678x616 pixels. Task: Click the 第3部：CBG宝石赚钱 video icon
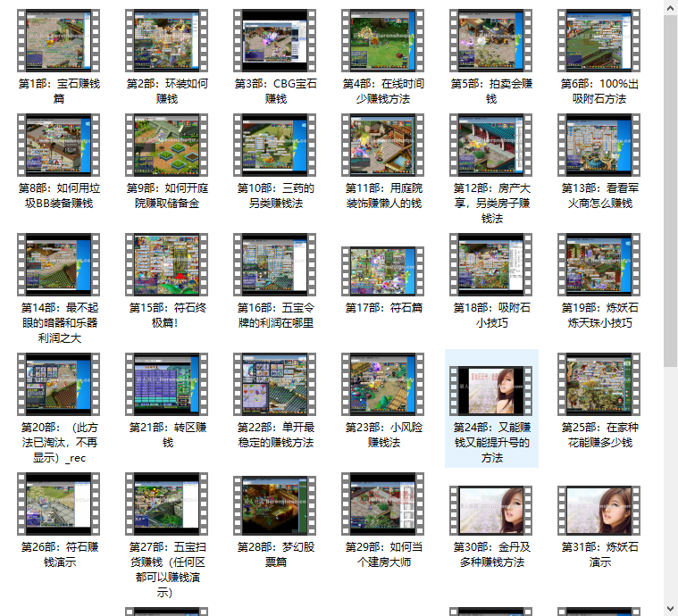(x=274, y=40)
